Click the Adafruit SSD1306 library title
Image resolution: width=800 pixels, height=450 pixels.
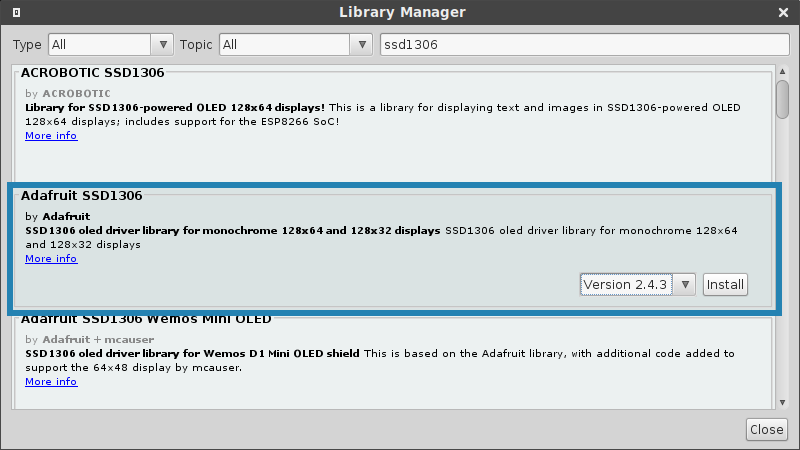82,195
